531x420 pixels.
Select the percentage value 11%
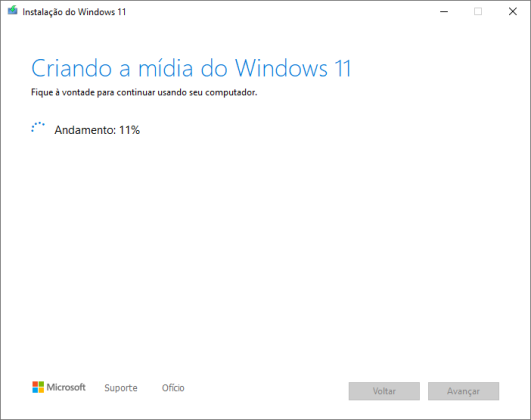coord(129,130)
